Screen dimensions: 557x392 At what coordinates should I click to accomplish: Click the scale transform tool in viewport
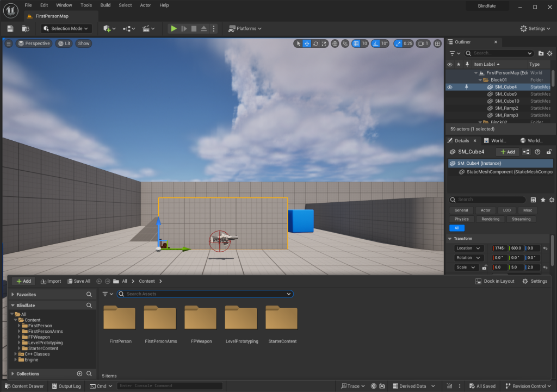(x=324, y=43)
